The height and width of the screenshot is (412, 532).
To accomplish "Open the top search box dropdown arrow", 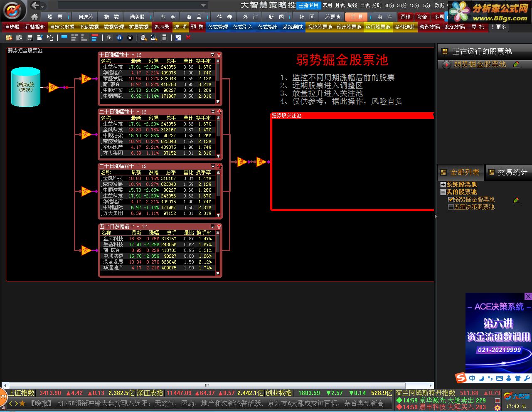I will pyautogui.click(x=204, y=5).
